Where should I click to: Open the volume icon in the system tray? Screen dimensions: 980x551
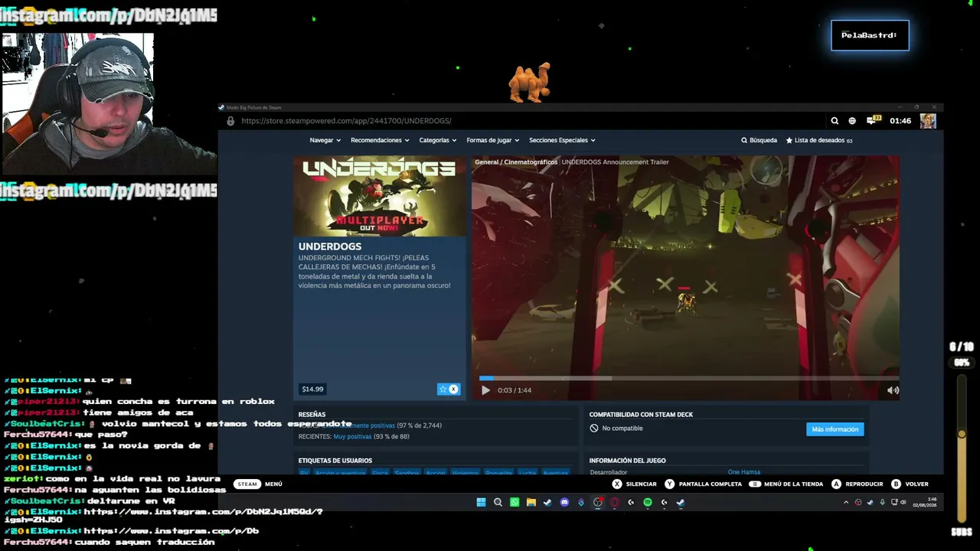click(x=903, y=503)
